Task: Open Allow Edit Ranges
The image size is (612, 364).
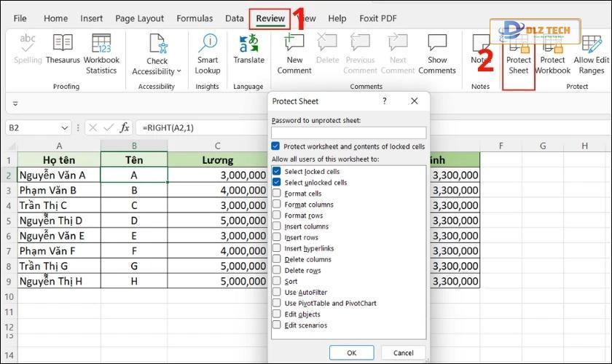Action: pyautogui.click(x=592, y=54)
